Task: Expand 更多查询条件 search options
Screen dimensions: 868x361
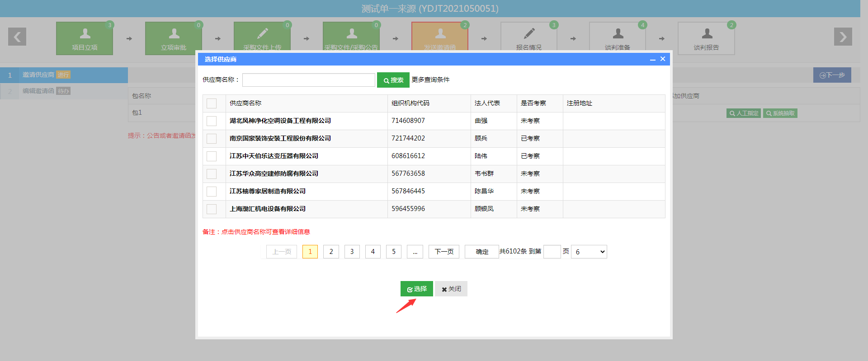Action: click(x=430, y=80)
